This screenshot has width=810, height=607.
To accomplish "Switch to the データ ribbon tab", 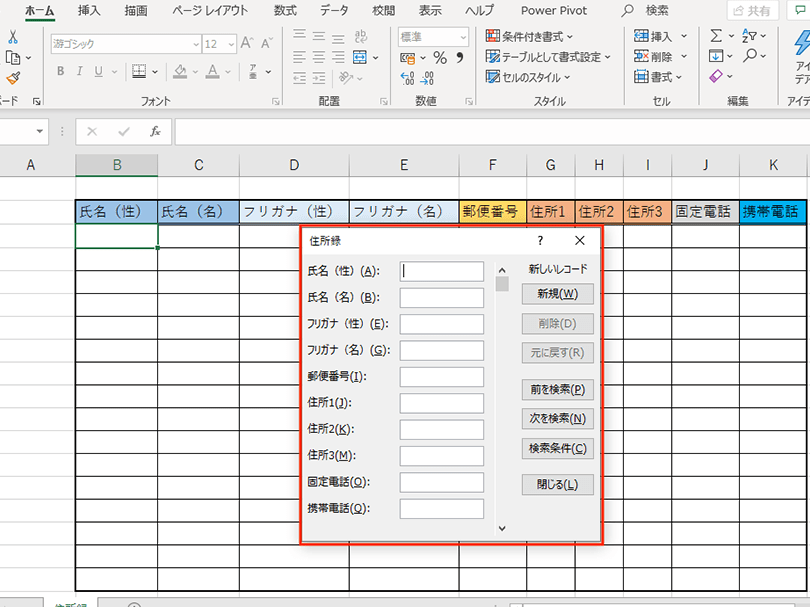I will pos(334,10).
